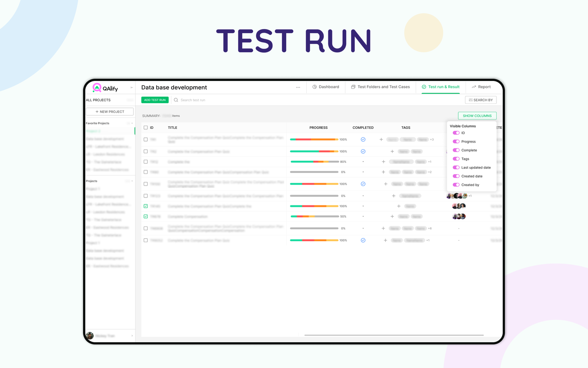Click the TITLE column header

tap(173, 128)
